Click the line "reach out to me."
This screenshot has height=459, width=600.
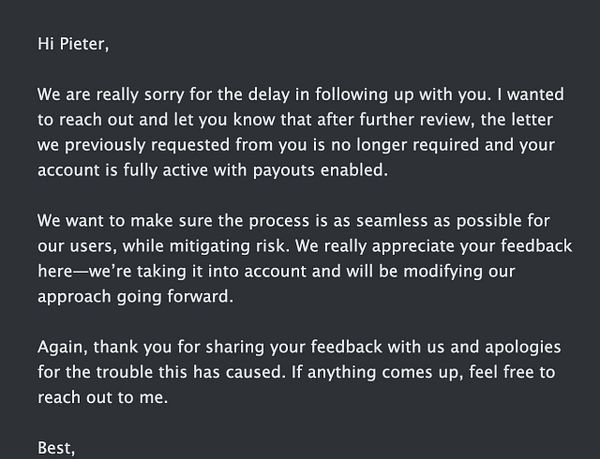(x=96, y=395)
